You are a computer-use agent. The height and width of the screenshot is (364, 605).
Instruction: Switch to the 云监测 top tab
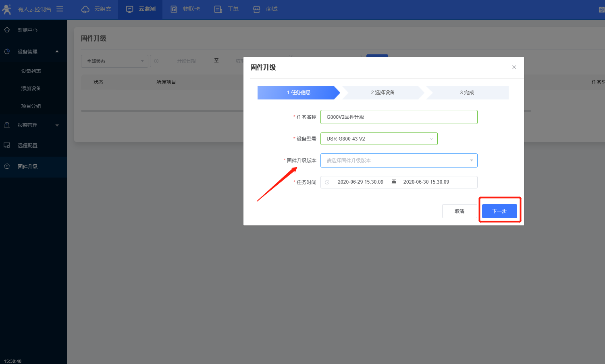point(140,9)
